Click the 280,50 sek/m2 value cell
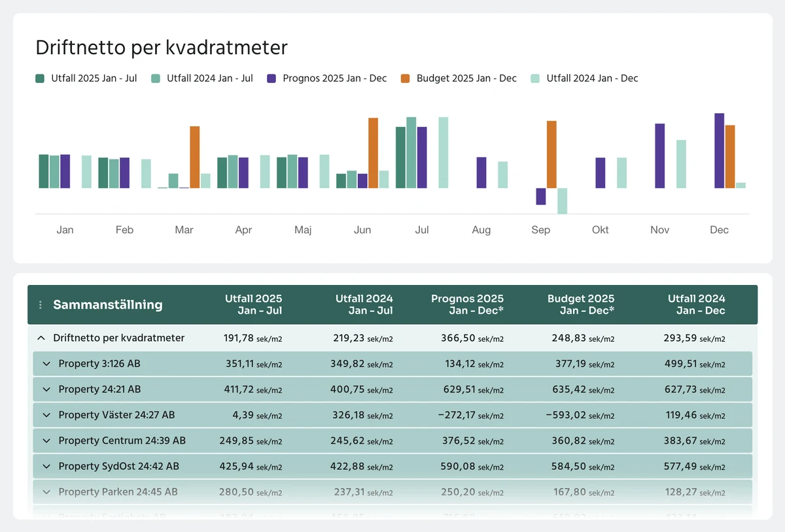 [252, 491]
